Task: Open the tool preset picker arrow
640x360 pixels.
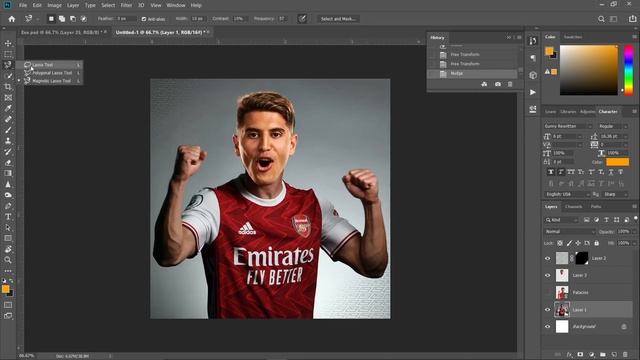Action: (x=38, y=19)
